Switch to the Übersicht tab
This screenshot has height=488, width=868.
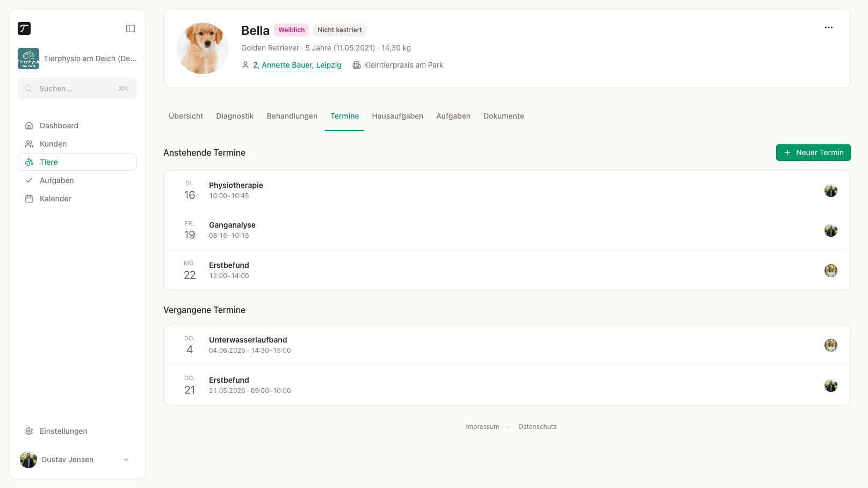point(186,116)
